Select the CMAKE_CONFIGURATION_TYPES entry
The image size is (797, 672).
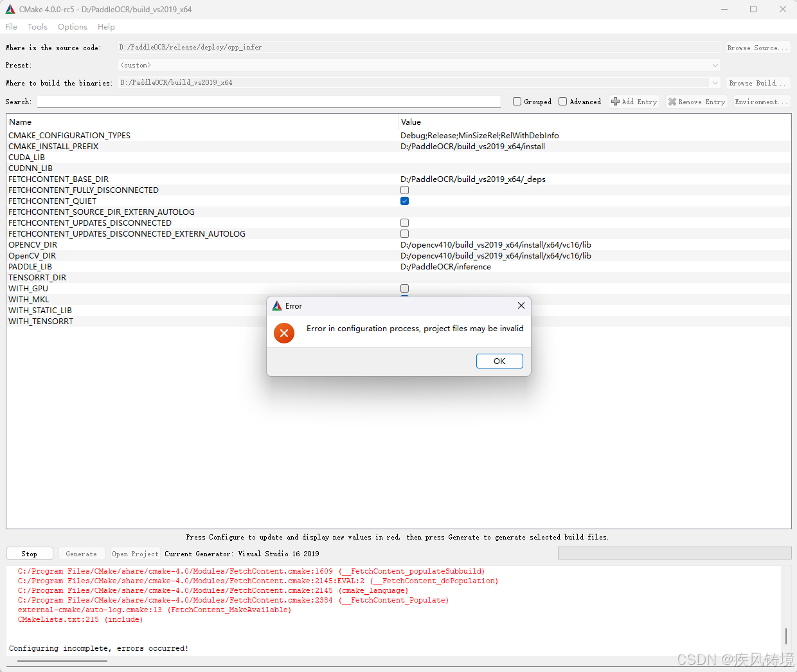pos(69,136)
